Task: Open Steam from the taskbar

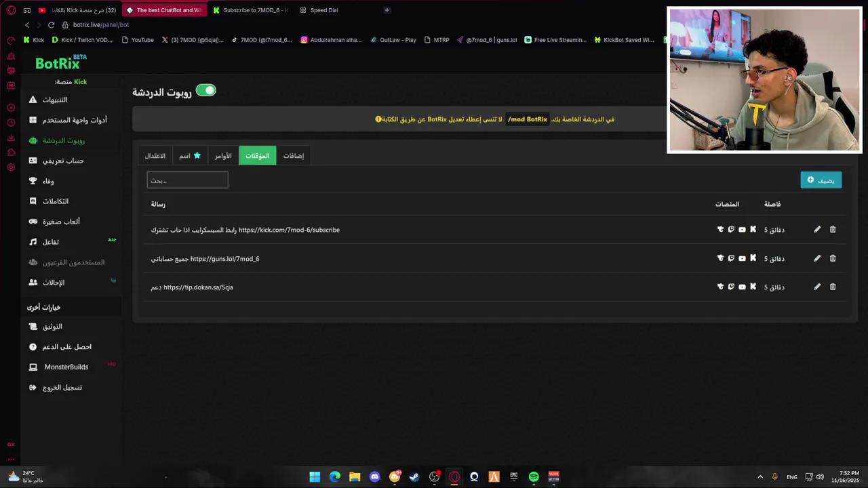Action: pyautogui.click(x=414, y=477)
